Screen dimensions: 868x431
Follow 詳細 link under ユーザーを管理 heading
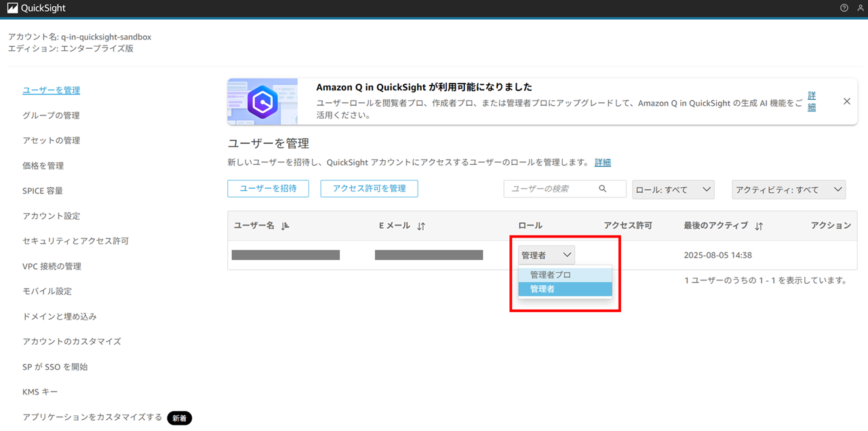point(603,162)
